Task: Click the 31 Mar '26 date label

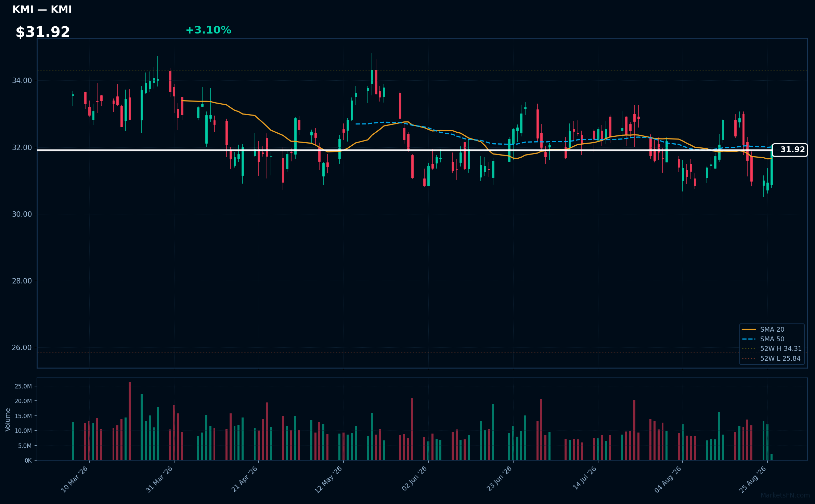Action: tap(159, 479)
